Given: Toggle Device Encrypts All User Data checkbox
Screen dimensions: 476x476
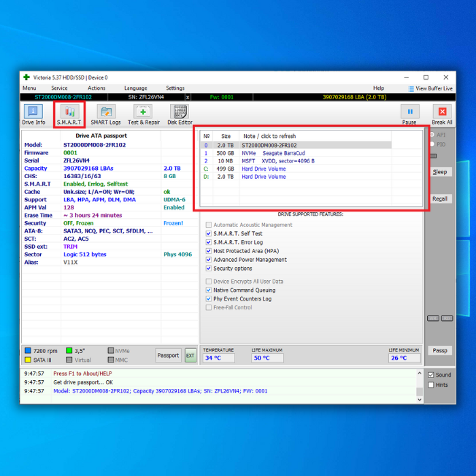Looking at the screenshot, I should (209, 282).
